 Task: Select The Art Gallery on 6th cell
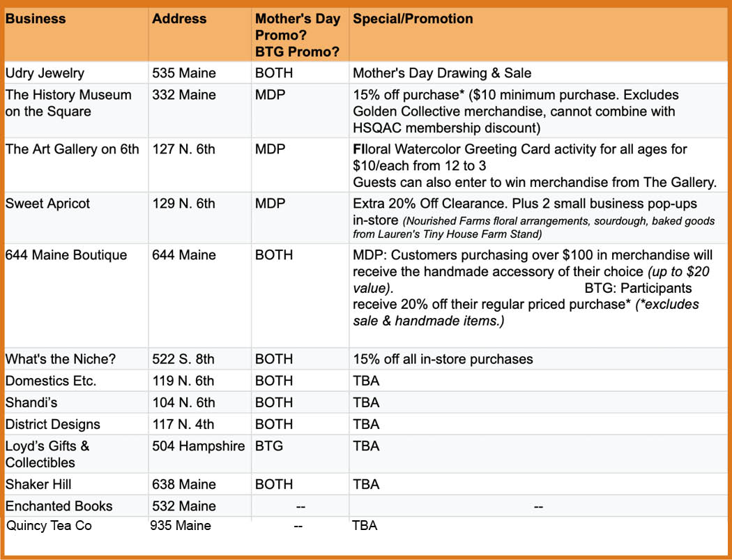click(x=73, y=149)
